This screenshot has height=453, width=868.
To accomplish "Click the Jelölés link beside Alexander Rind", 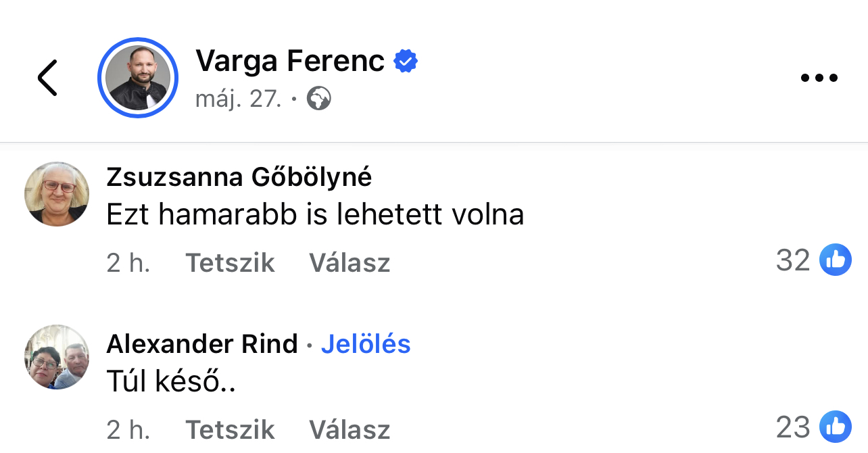I will [366, 344].
